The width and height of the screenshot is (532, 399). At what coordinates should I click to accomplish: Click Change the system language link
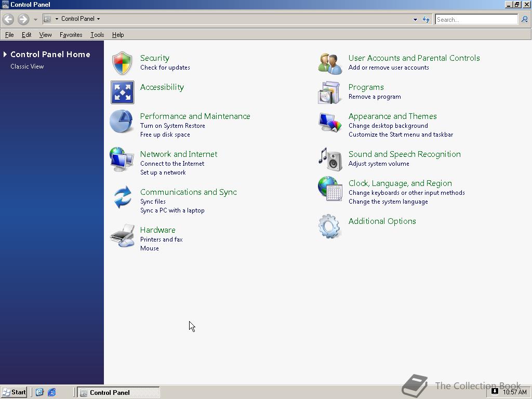coord(388,202)
